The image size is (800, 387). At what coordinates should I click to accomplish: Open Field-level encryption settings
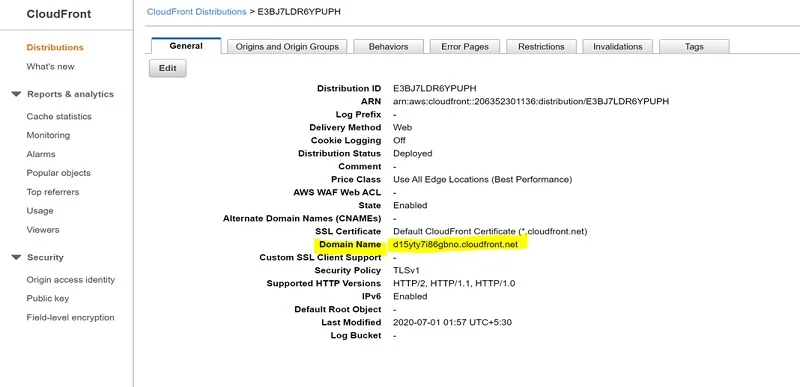[70, 318]
